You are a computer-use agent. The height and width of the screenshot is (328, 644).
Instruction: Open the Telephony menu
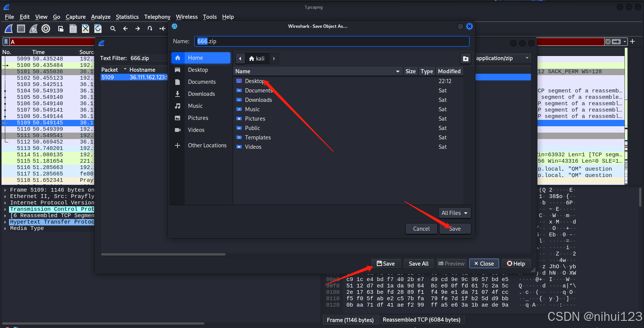click(157, 17)
